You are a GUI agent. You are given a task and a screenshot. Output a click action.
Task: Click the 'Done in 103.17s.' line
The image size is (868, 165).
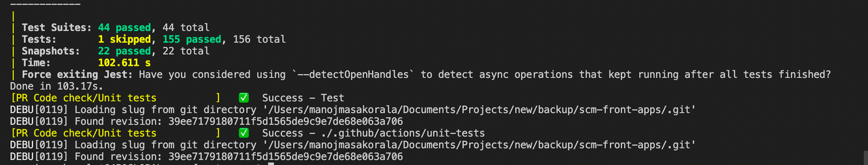click(57, 86)
